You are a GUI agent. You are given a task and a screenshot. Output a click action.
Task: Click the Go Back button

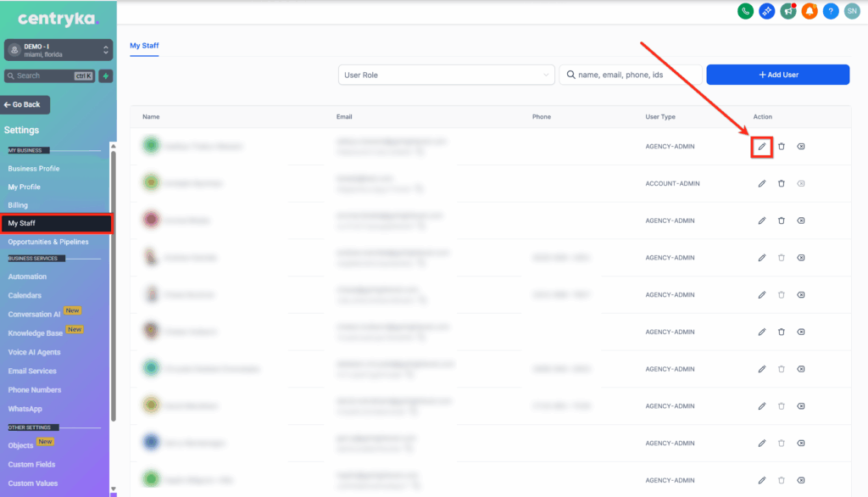(25, 104)
